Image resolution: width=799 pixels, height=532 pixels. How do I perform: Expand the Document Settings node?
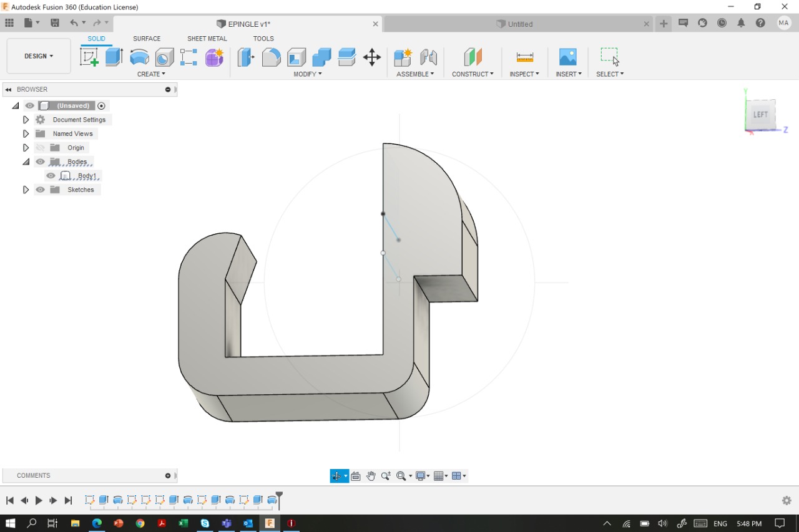click(x=26, y=120)
